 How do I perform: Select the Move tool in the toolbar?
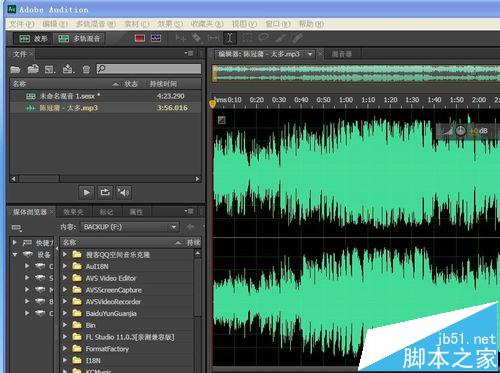tap(181, 38)
